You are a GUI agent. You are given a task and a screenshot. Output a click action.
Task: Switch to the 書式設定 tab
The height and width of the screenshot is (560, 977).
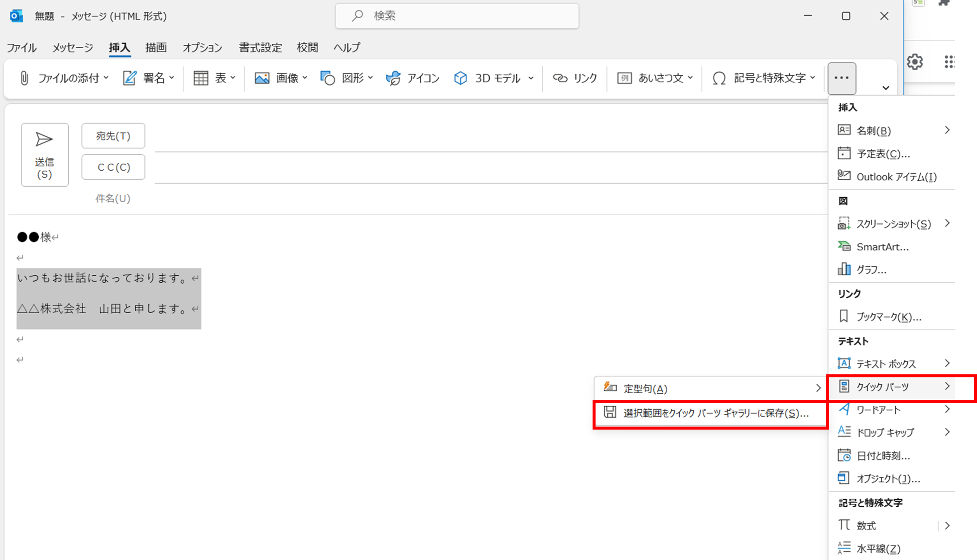point(260,47)
